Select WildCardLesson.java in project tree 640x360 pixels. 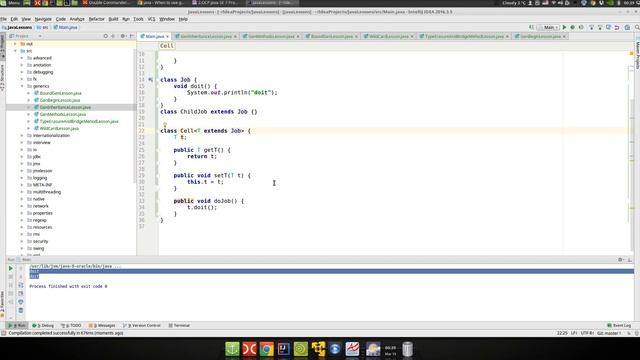pyautogui.click(x=59, y=128)
